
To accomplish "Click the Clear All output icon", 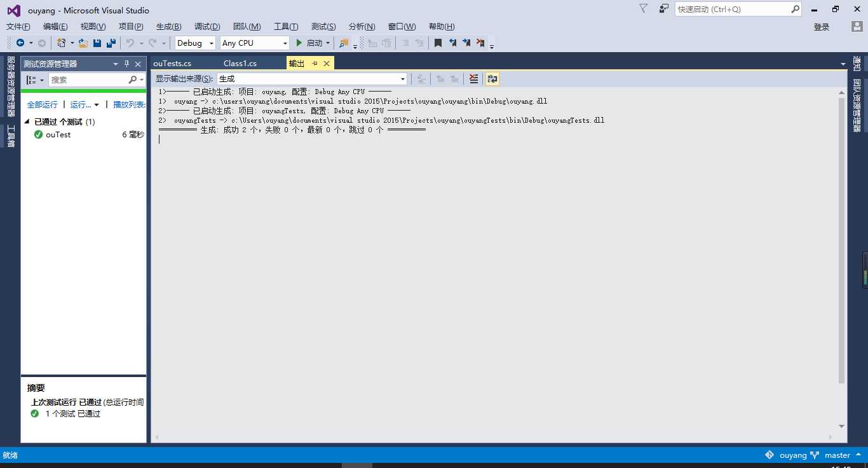I will click(473, 79).
